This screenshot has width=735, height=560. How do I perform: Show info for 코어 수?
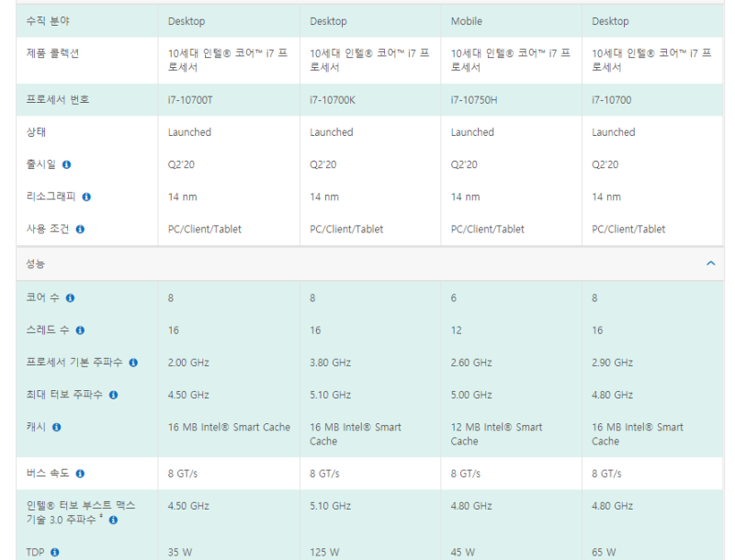70,298
